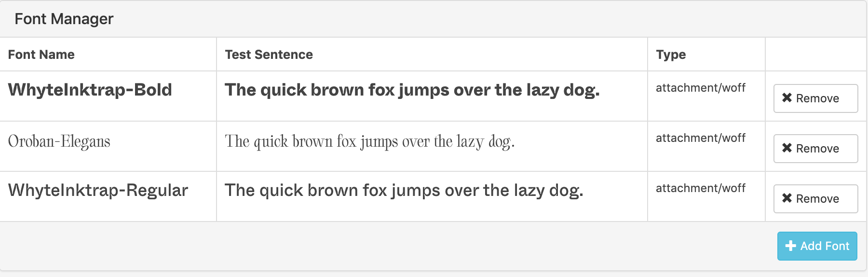Click the bold test sentence preview
Viewport: 868px width, 277px height.
pyautogui.click(x=412, y=90)
